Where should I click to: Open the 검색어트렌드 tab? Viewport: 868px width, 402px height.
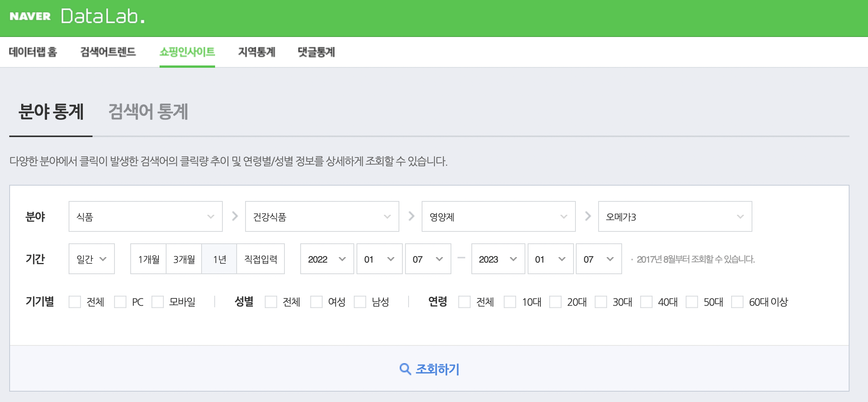pyautogui.click(x=108, y=52)
